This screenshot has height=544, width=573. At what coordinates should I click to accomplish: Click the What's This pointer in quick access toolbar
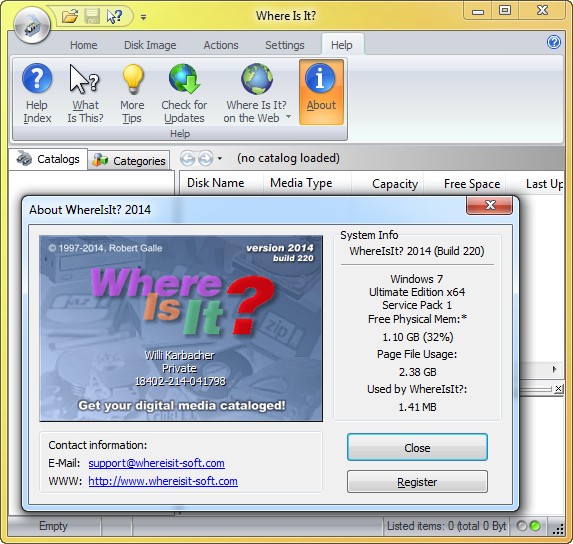click(x=114, y=16)
